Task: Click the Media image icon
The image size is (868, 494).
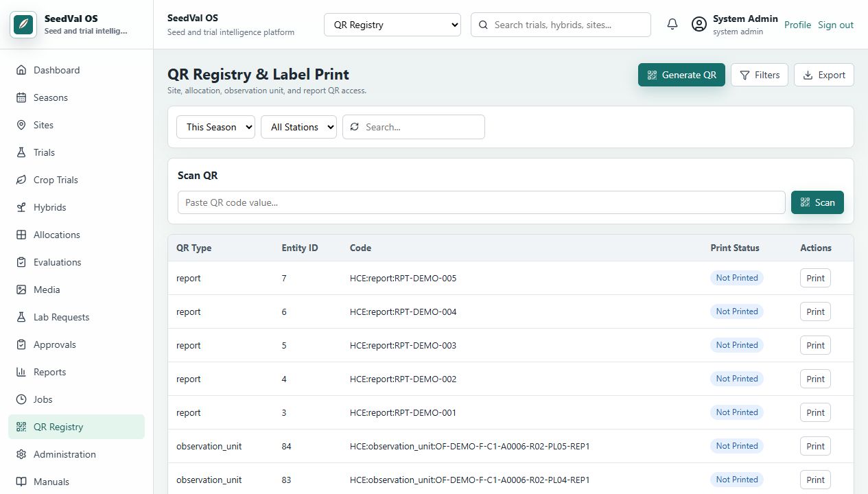Action: tap(21, 290)
